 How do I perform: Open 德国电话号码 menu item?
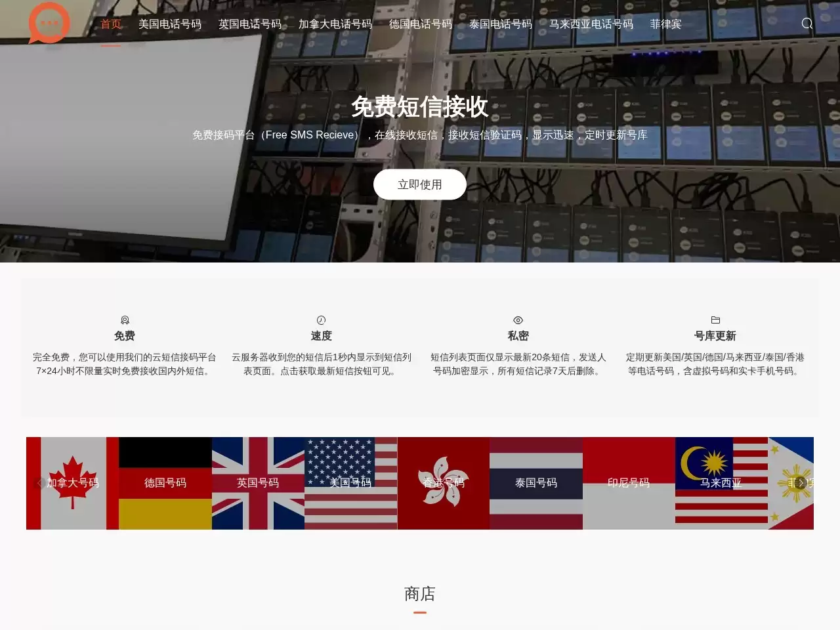(x=421, y=24)
